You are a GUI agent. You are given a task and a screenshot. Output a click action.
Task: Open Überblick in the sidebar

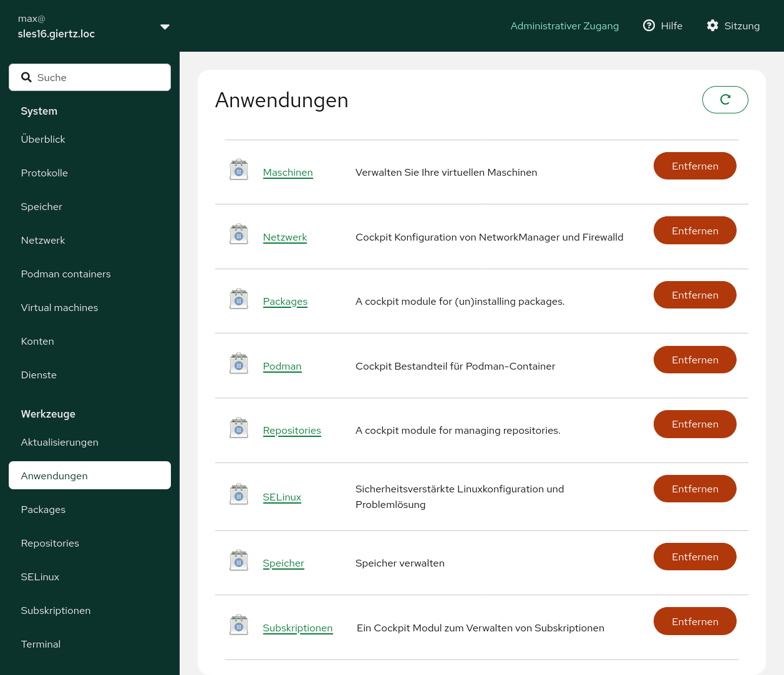[43, 139]
